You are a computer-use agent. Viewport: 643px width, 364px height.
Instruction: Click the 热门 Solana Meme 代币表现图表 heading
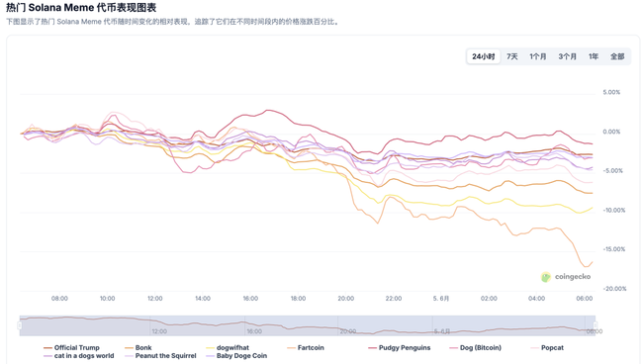tap(81, 7)
